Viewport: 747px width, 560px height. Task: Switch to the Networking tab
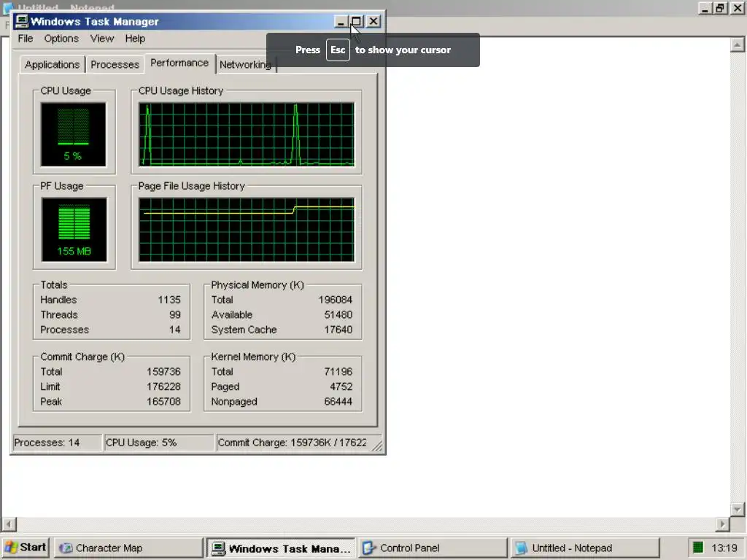click(245, 65)
